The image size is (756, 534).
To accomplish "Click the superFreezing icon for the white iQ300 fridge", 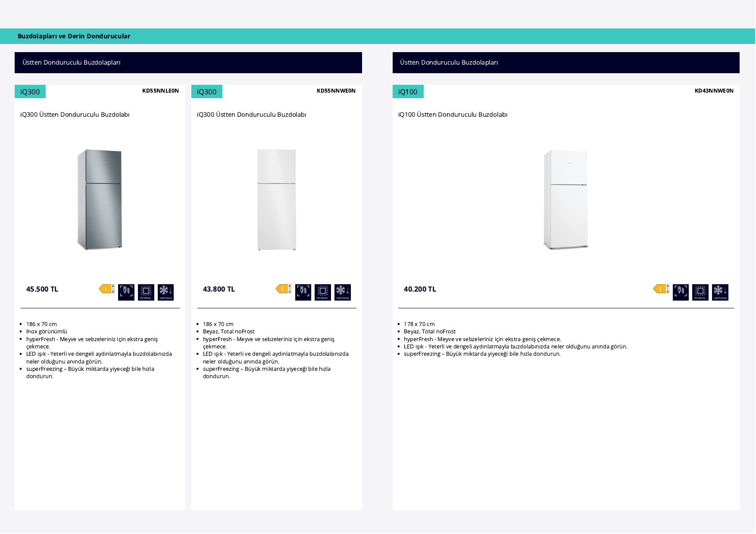I will click(x=343, y=292).
